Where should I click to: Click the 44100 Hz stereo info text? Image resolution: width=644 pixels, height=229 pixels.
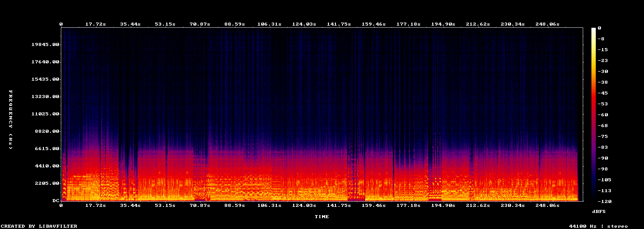pyautogui.click(x=598, y=226)
